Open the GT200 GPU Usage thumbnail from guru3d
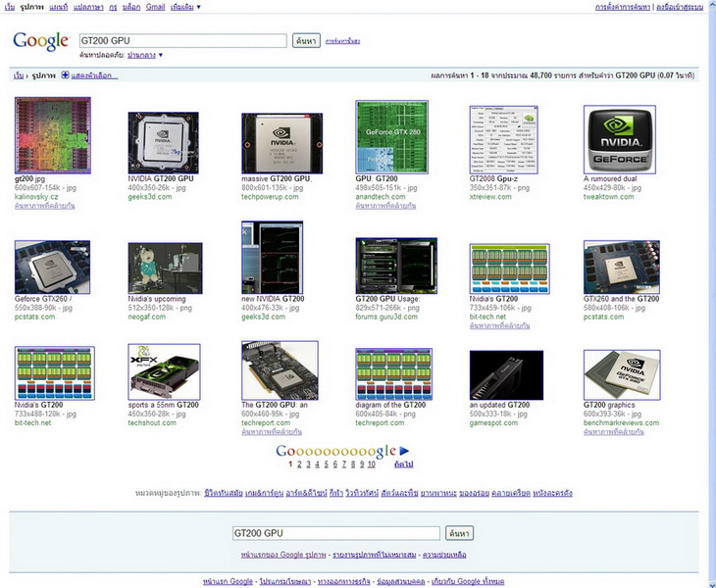The image size is (716, 588). 396,266
